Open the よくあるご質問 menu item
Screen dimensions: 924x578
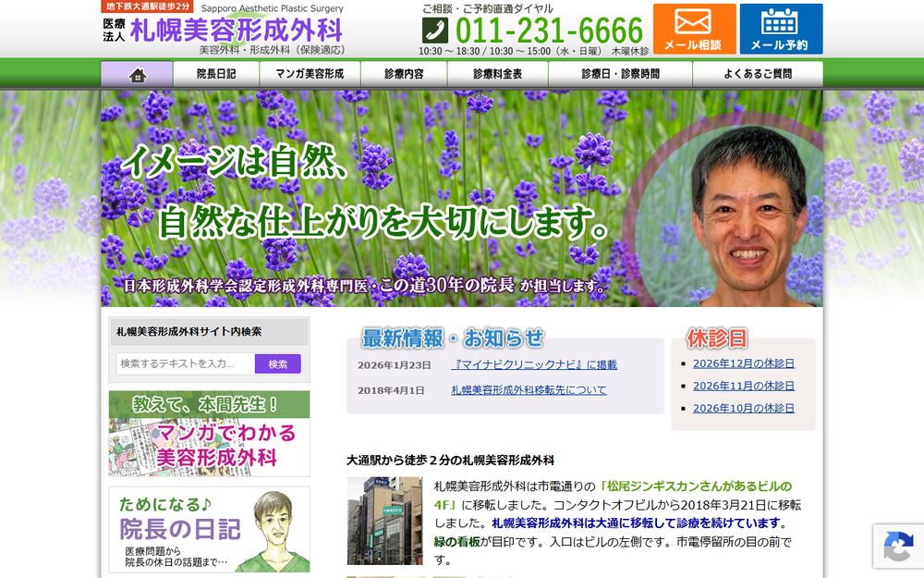758,74
